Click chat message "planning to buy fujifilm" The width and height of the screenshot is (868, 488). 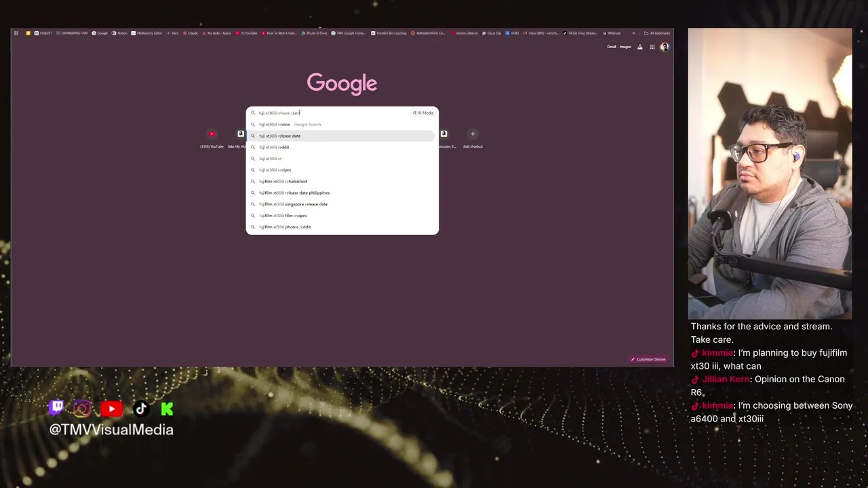pos(769,359)
